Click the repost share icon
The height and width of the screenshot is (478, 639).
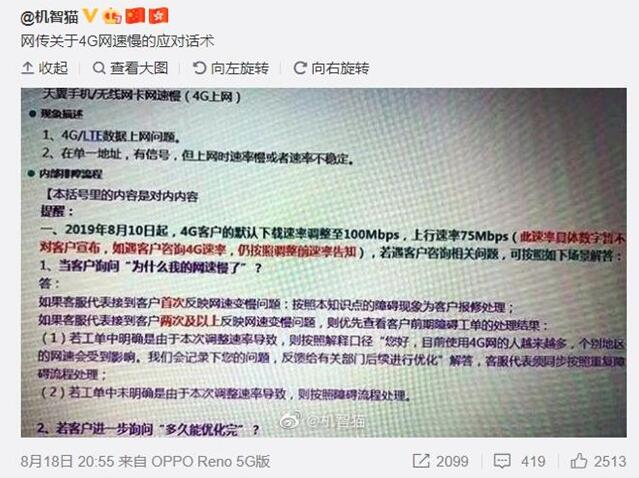tap(421, 461)
